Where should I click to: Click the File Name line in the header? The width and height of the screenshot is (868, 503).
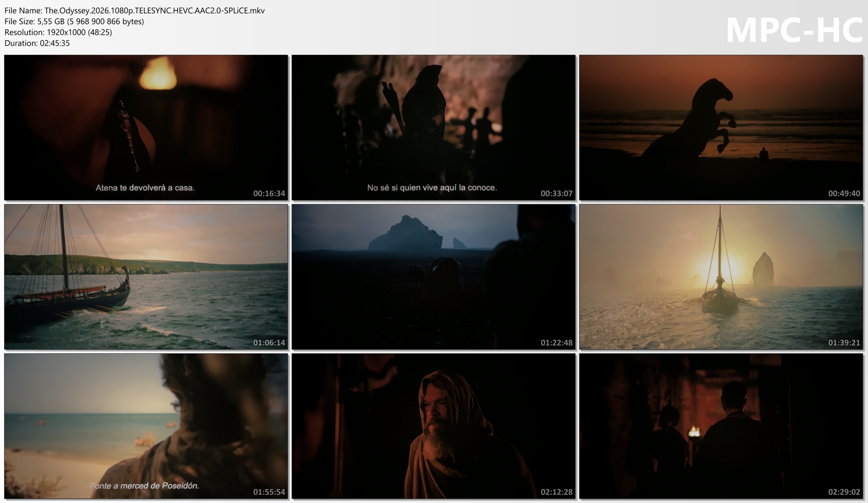[135, 10]
